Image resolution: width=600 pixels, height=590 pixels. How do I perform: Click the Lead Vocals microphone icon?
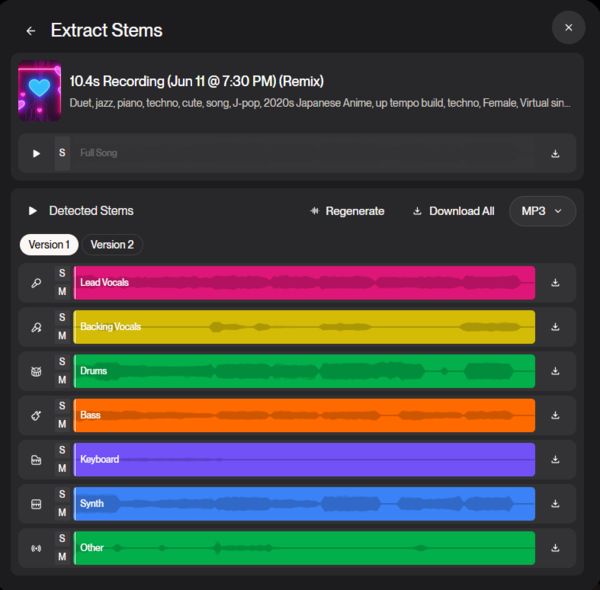[36, 283]
